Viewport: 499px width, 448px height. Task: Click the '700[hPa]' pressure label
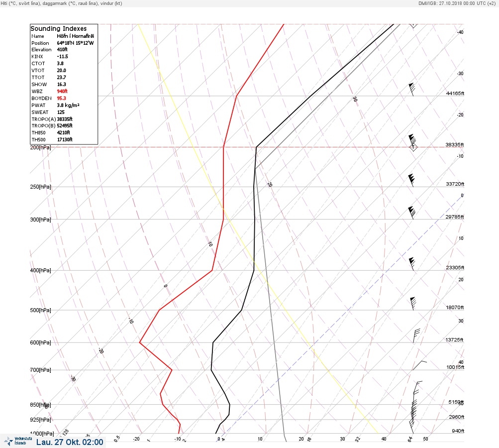pyautogui.click(x=40, y=370)
